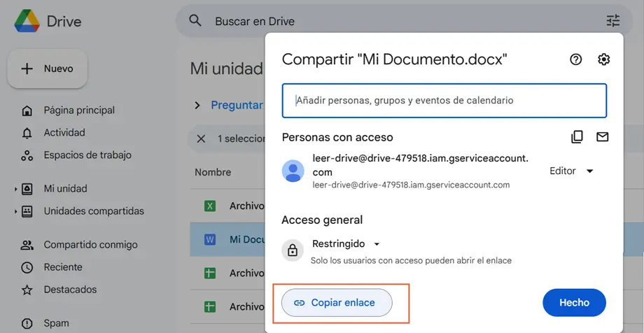Click the Word document file icon
The height and width of the screenshot is (333, 644).
[210, 239]
